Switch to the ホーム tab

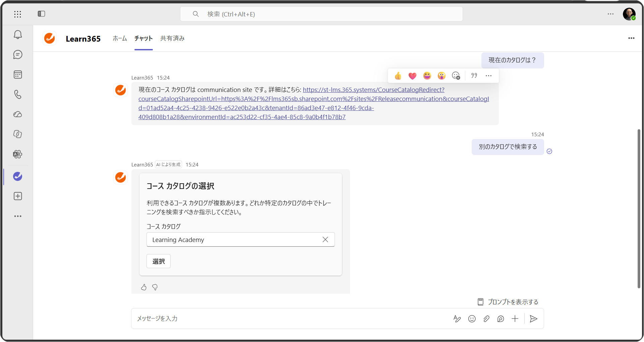(x=120, y=38)
